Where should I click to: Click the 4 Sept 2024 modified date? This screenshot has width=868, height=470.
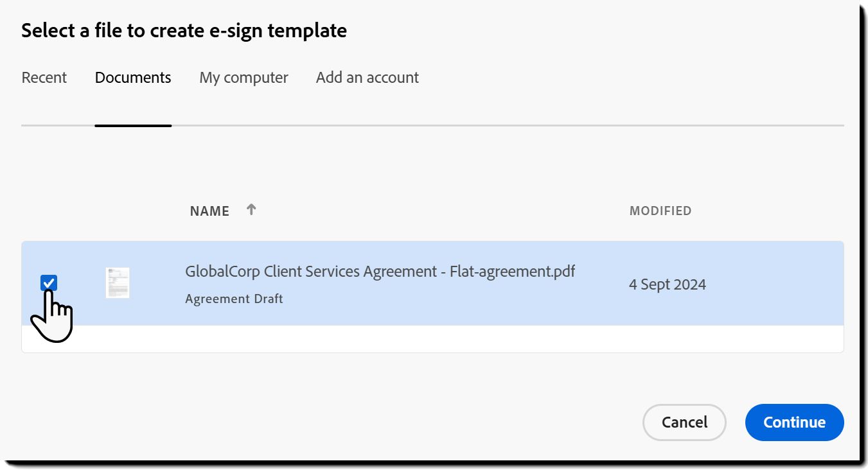coord(667,284)
